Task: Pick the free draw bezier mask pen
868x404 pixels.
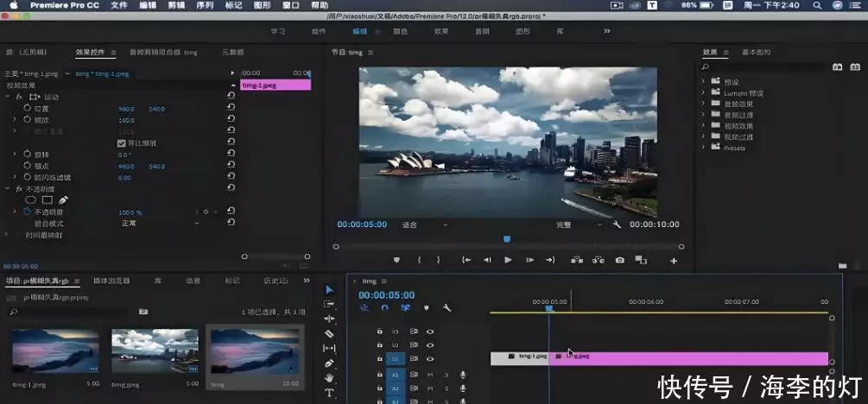Action: [x=63, y=199]
